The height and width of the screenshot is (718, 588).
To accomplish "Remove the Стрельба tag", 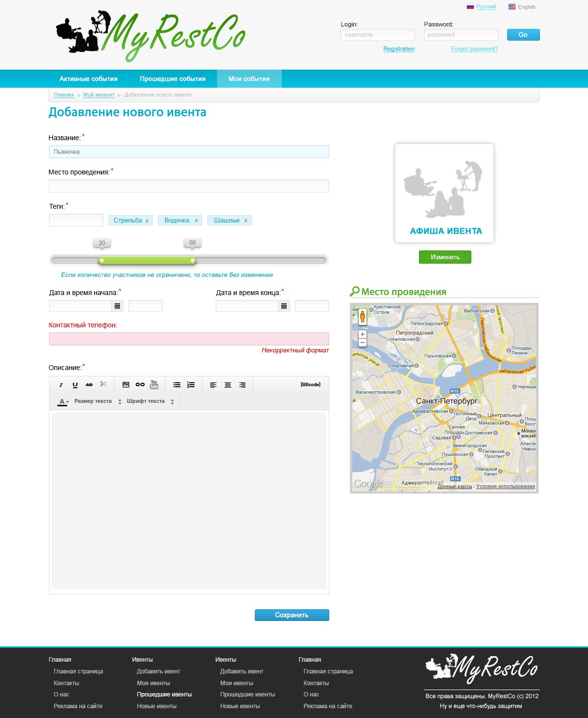I will (147, 221).
